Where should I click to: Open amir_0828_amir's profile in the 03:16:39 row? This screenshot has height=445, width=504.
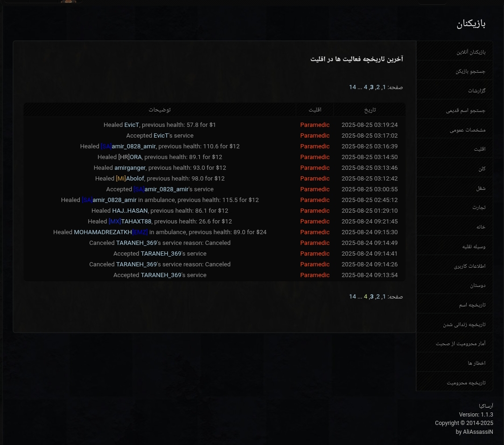[128, 146]
